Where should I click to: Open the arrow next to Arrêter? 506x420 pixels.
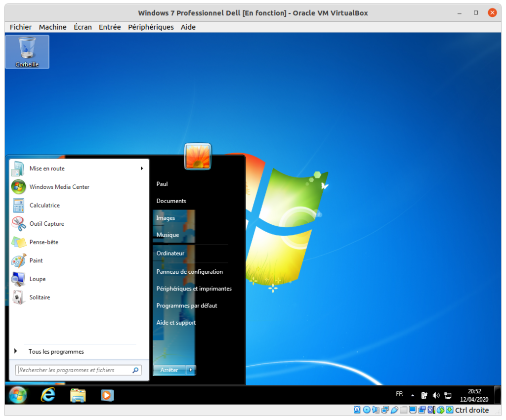click(x=191, y=370)
